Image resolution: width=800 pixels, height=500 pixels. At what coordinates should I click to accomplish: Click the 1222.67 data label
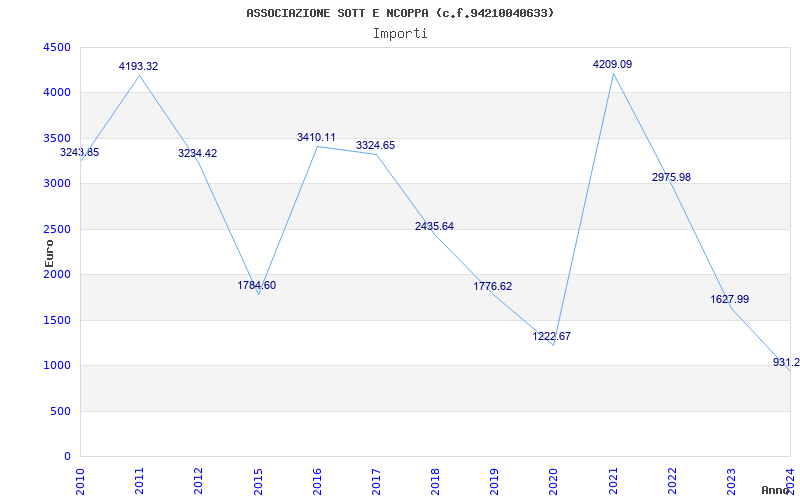coord(552,336)
